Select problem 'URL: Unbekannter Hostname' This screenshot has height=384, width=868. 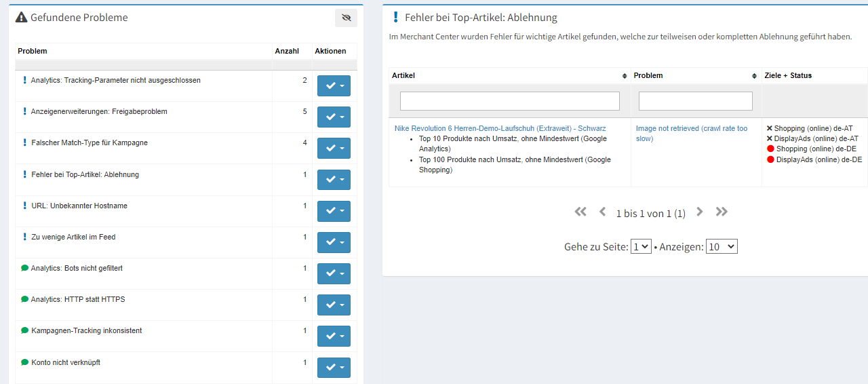click(79, 206)
